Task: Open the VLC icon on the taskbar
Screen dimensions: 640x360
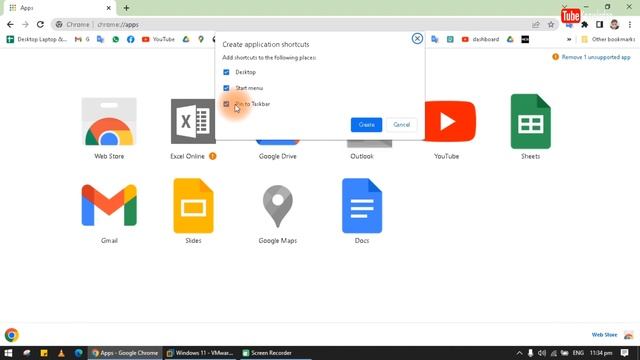Action: pyautogui.click(x=61, y=353)
